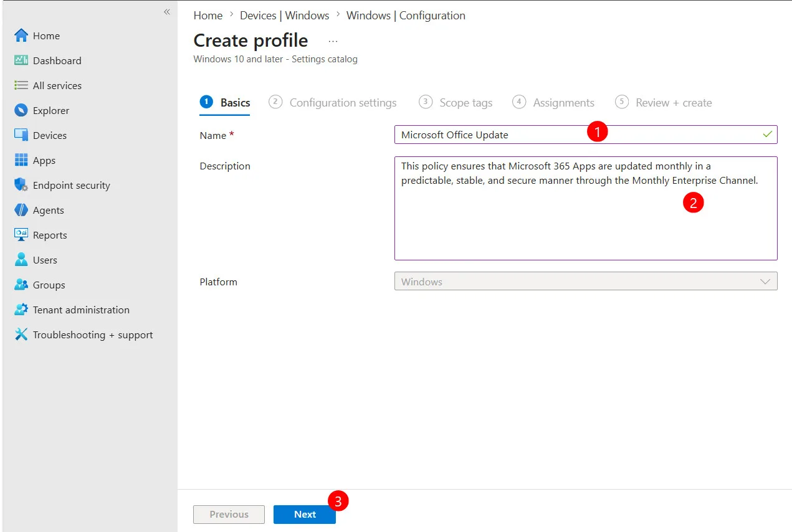Image resolution: width=792 pixels, height=532 pixels.
Task: Select Agents label in sidebar
Action: point(49,210)
